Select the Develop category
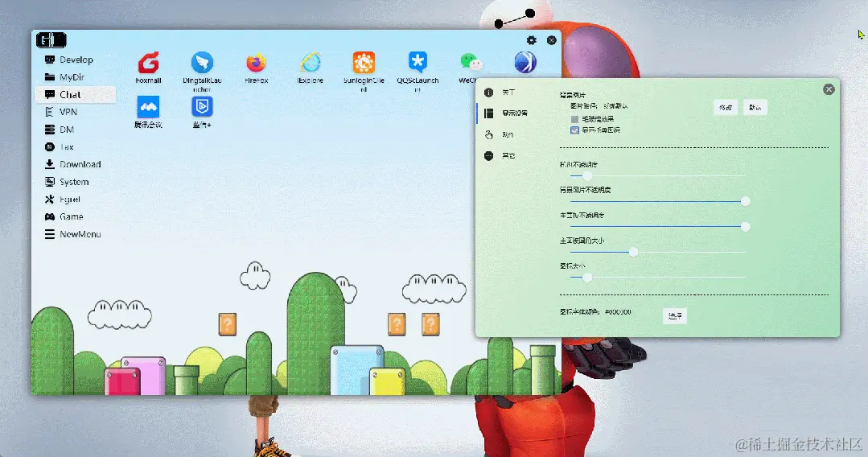This screenshot has height=457, width=868. pos(76,60)
